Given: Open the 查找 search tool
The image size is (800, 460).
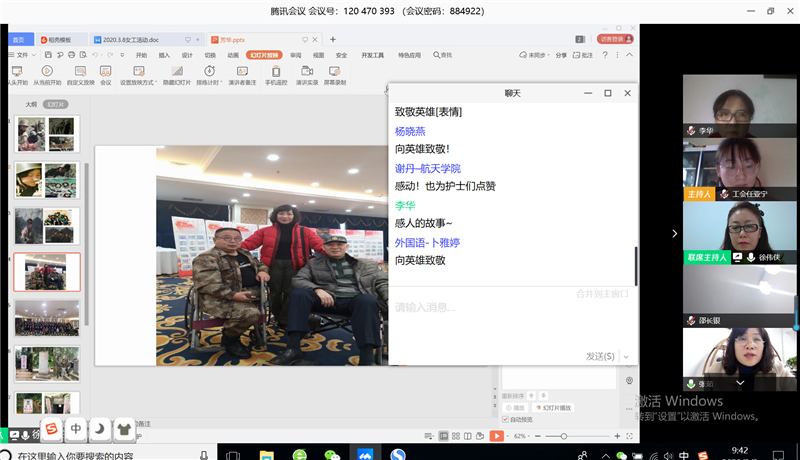Looking at the screenshot, I should (442, 55).
